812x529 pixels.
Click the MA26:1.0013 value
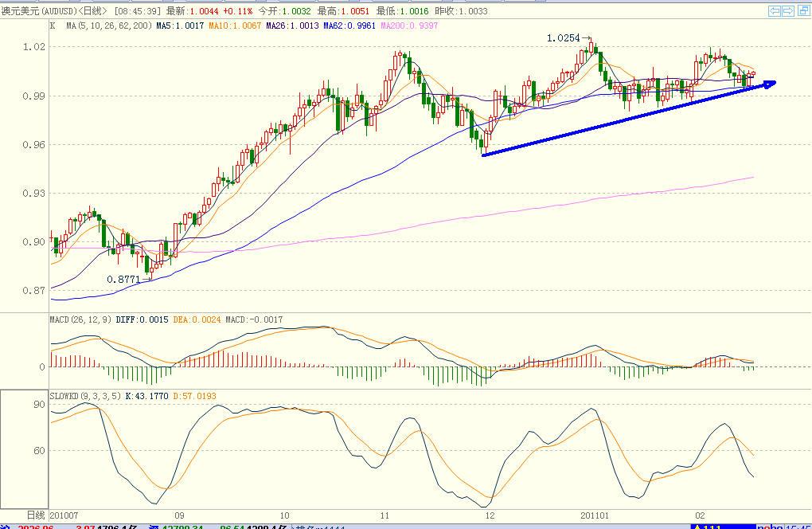pos(293,25)
